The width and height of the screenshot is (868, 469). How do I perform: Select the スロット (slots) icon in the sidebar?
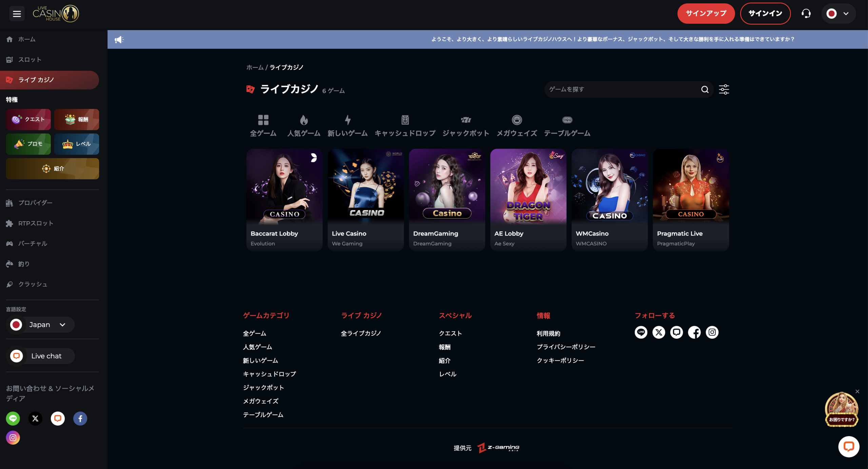pos(10,59)
